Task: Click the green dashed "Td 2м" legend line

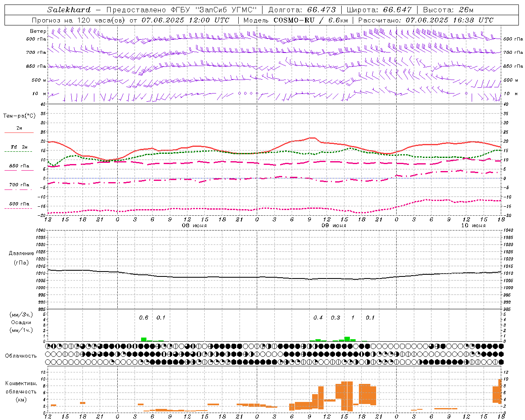Action: (x=18, y=152)
